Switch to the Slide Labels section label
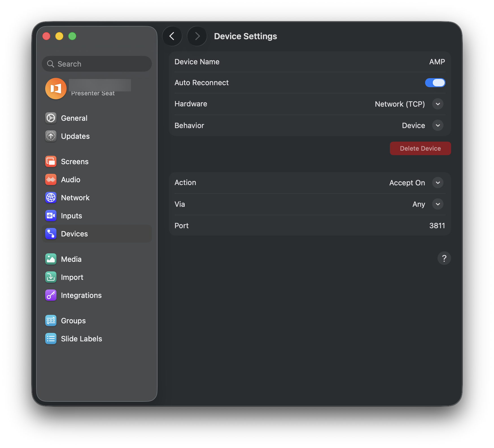This screenshot has width=494, height=448. (82, 339)
